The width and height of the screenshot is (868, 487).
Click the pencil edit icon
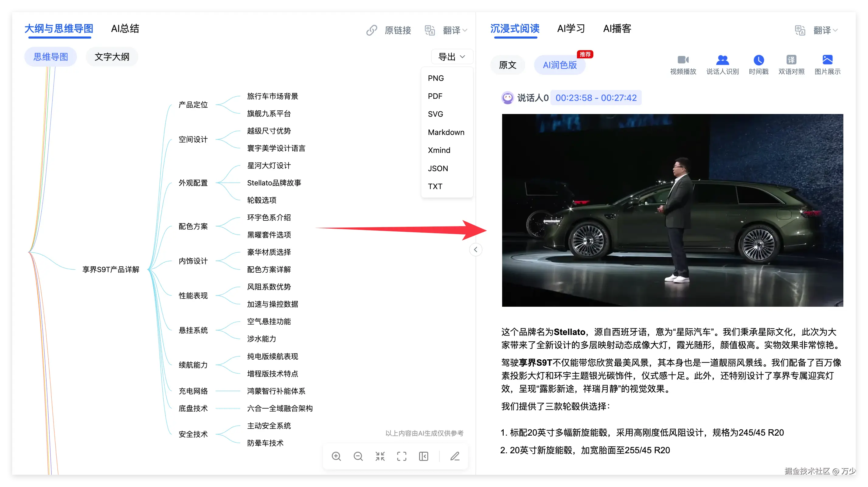(x=455, y=456)
